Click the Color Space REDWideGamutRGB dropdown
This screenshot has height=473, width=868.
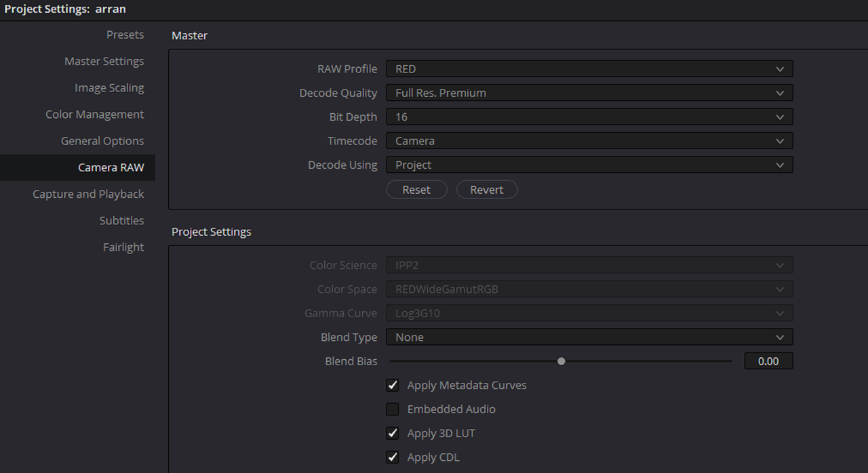[589, 289]
